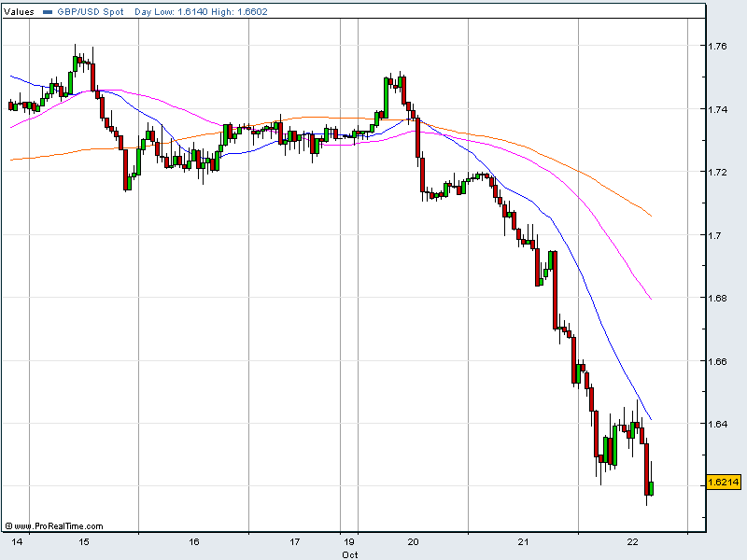Screen dimensions: 747x560
Task: Select the GBP/USD Spot legend text
Action: [x=91, y=12]
